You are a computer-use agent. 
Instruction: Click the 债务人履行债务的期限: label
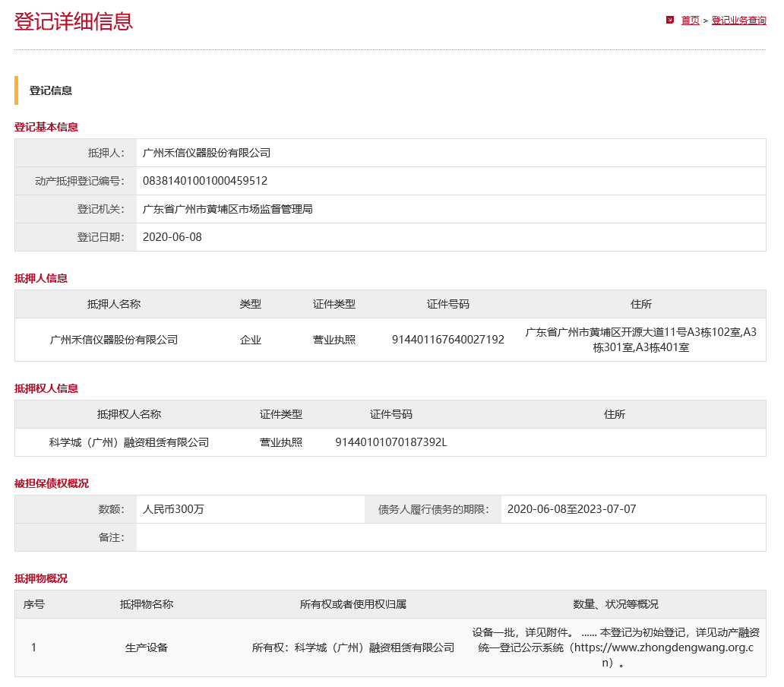point(434,509)
